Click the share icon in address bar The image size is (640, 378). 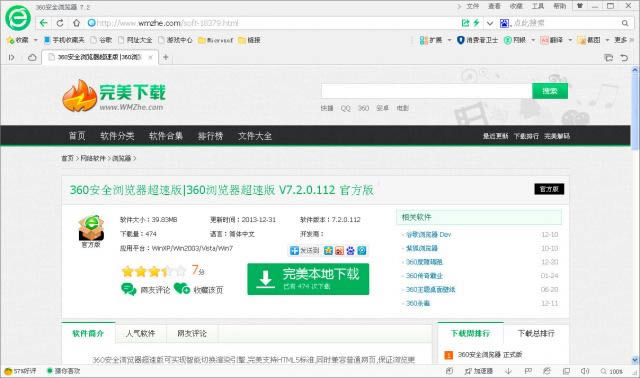pyautogui.click(x=465, y=23)
